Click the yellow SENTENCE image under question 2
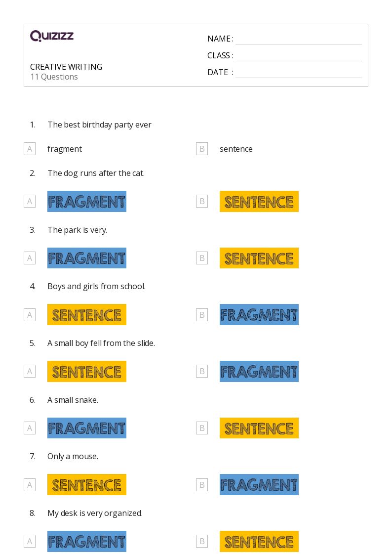The width and height of the screenshot is (392, 555). [259, 202]
